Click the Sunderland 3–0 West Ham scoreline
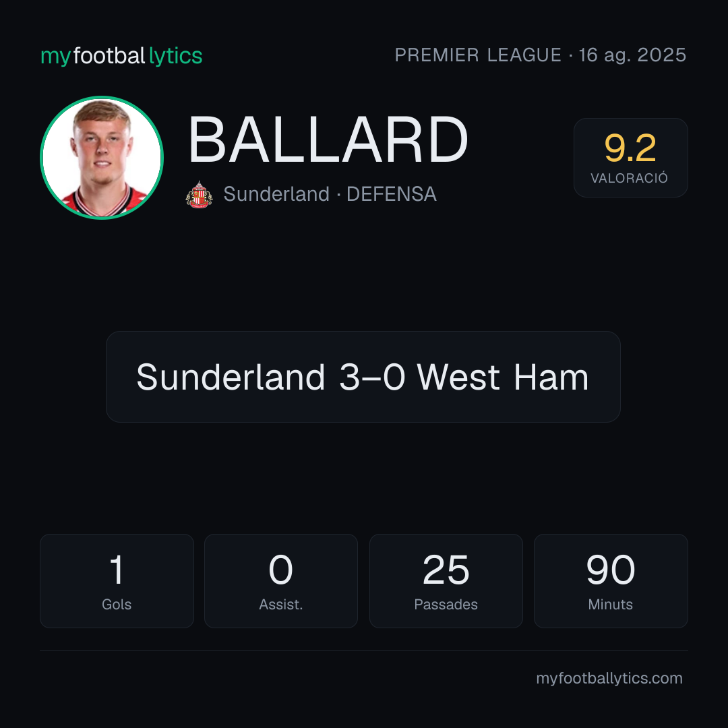This screenshot has height=728, width=728. click(x=363, y=377)
